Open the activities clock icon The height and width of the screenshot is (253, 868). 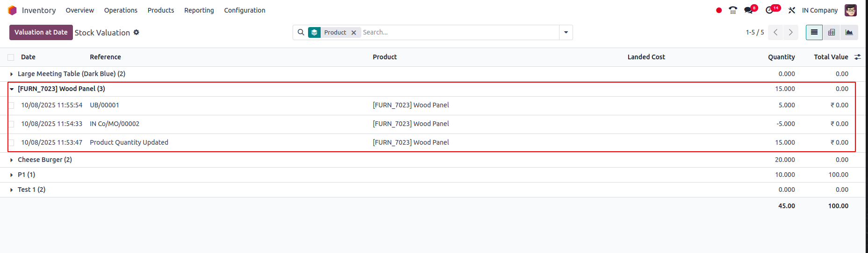[769, 10]
